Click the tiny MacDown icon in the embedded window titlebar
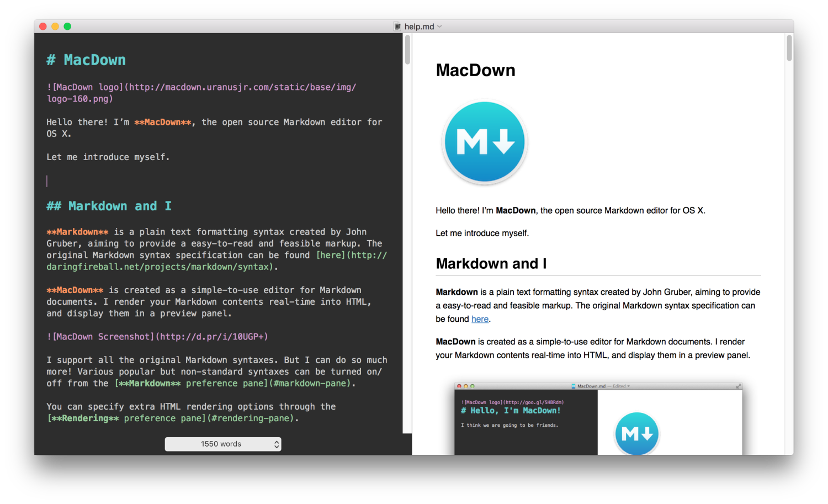The height and width of the screenshot is (504, 828). [574, 386]
